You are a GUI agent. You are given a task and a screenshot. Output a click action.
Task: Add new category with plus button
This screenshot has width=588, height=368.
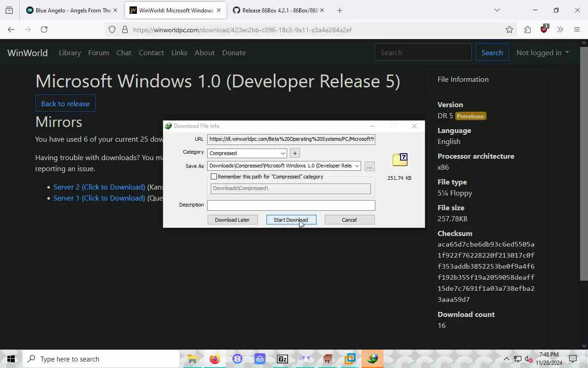pyautogui.click(x=295, y=153)
